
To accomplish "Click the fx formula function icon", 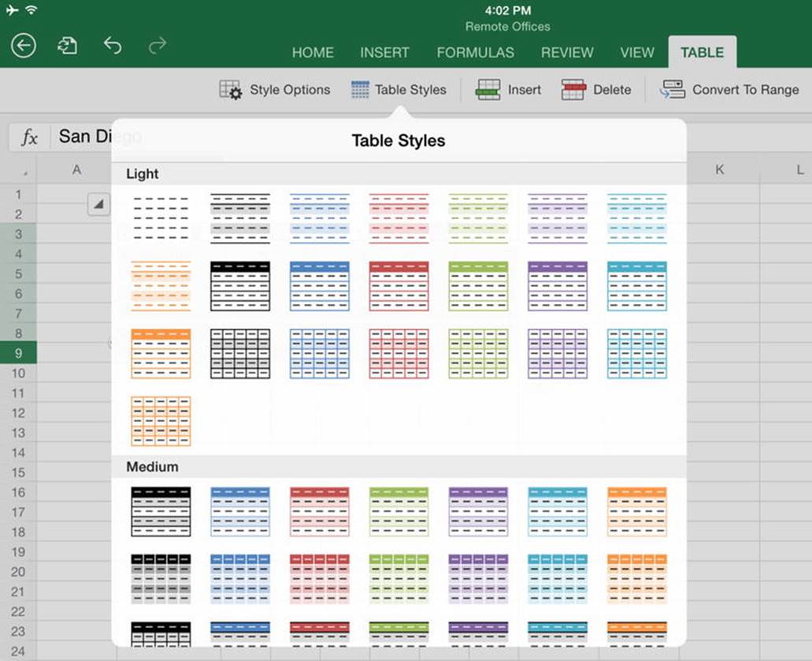I will click(x=29, y=137).
